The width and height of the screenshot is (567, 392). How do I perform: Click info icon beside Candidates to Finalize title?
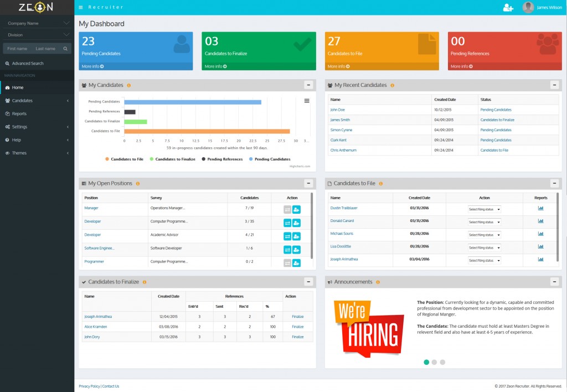click(145, 282)
